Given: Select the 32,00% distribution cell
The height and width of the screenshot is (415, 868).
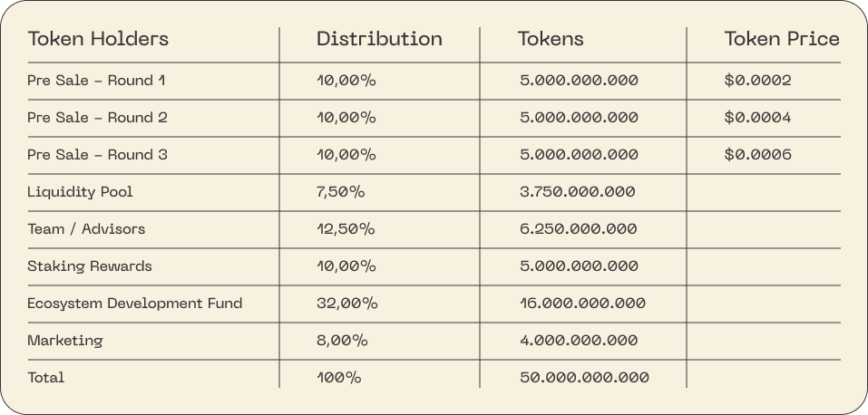Looking at the screenshot, I should pos(347,304).
